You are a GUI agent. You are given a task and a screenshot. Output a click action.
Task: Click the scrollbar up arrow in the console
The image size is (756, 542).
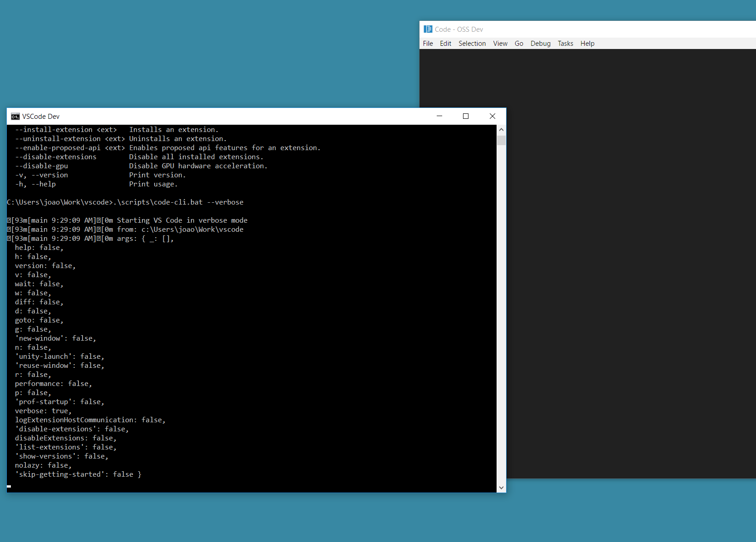tap(501, 129)
